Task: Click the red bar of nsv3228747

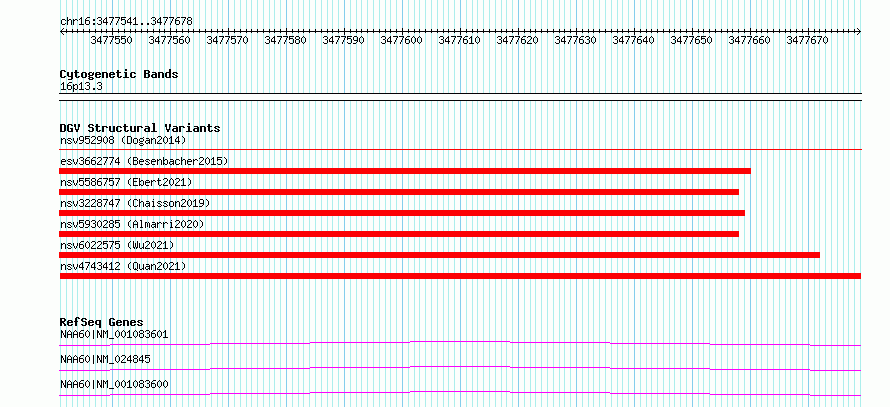Action: [x=402, y=213]
